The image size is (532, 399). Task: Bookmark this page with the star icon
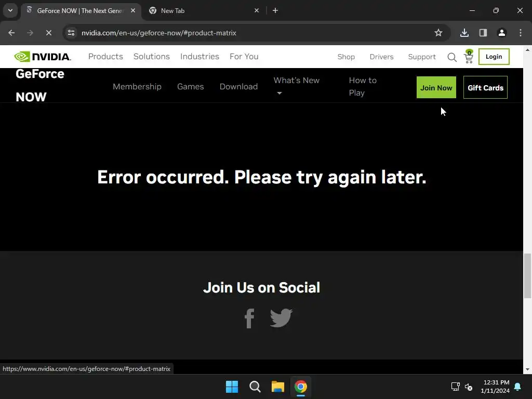438,33
